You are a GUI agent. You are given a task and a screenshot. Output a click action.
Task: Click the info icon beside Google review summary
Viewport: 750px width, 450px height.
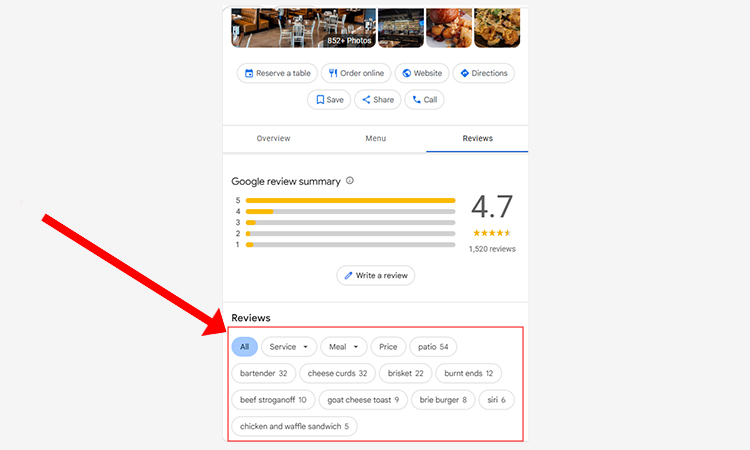pyautogui.click(x=350, y=181)
